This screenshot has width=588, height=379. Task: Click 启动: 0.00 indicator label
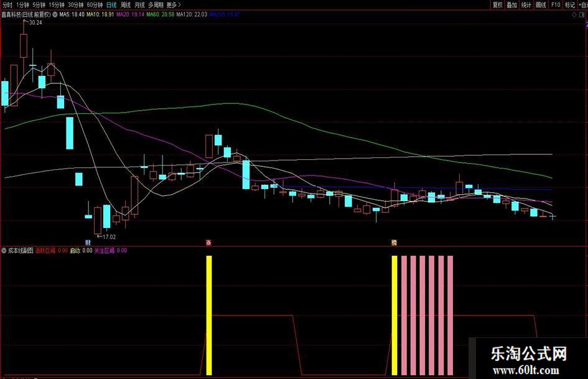[x=81, y=250]
